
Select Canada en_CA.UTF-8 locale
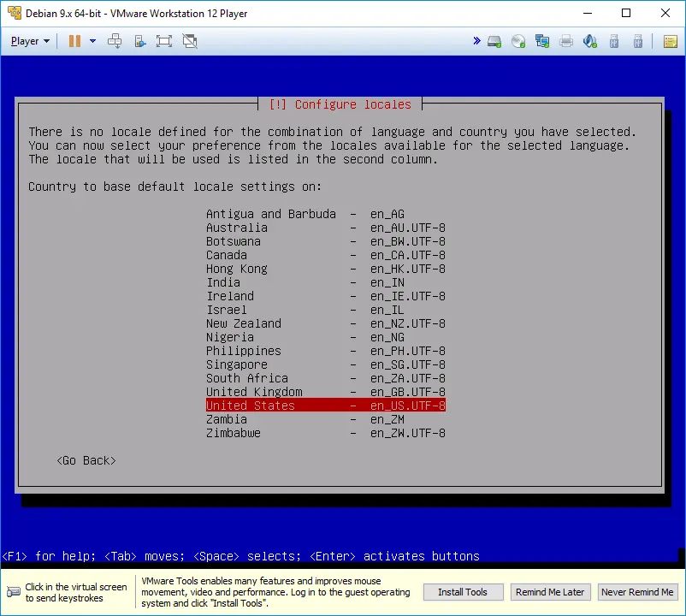326,255
